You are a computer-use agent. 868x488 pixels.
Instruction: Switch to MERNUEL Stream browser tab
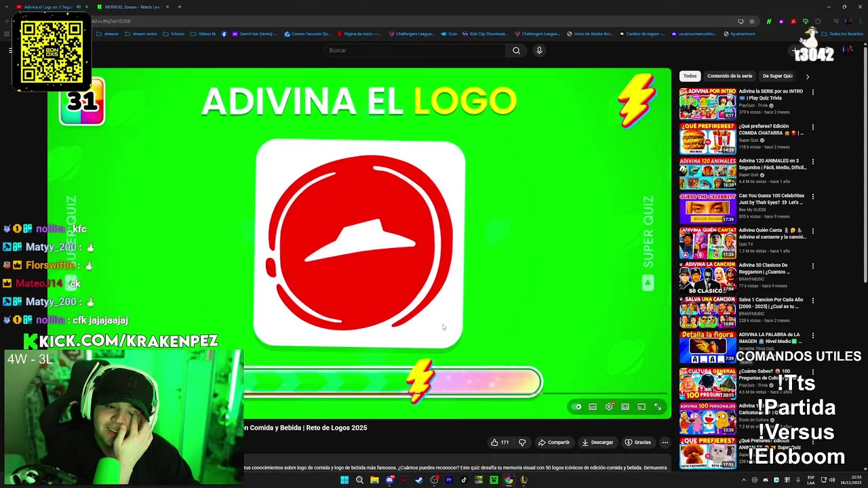132,7
